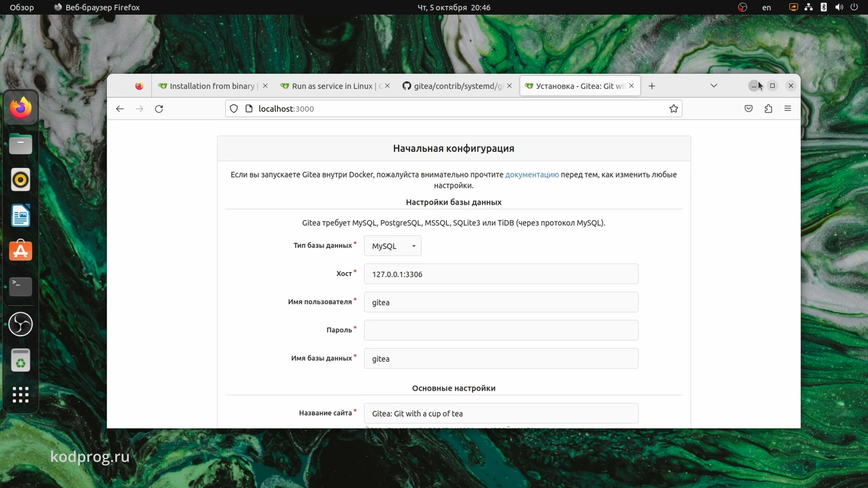Open the screen recording indicator in top bar
This screenshot has width=868, height=488.
coord(793,7)
